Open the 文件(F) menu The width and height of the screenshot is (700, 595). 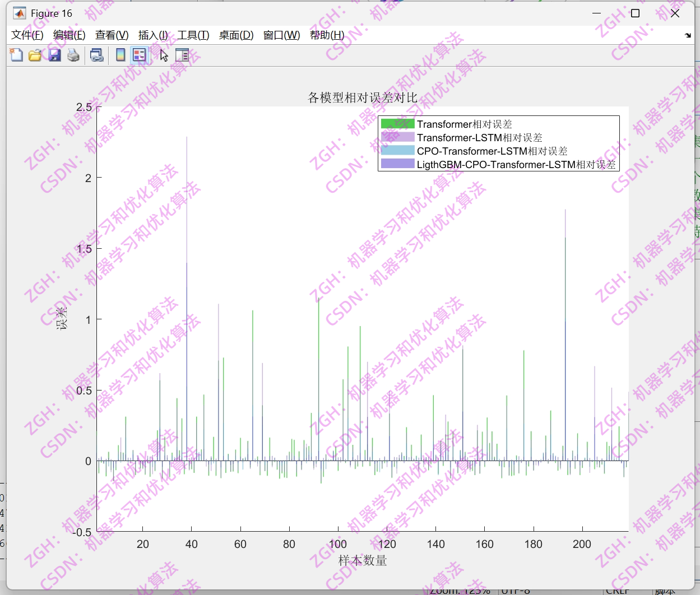pyautogui.click(x=27, y=35)
